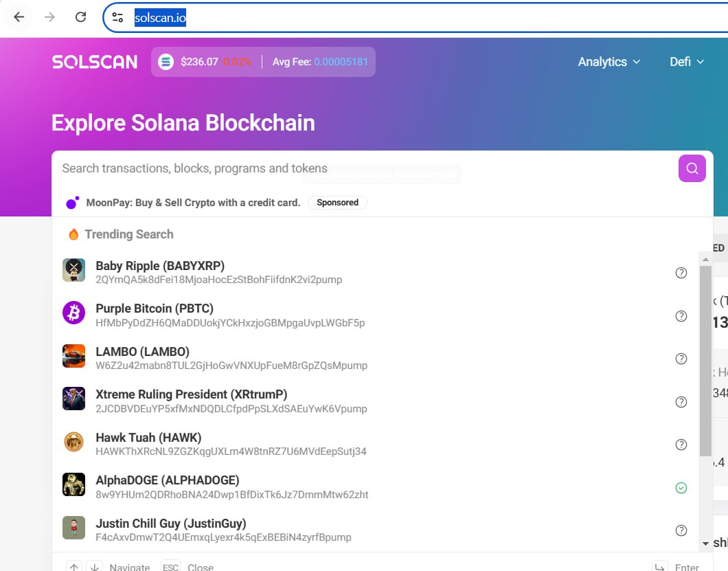Click the Enter key hint icon
Screen dimensions: 728x571
click(660, 567)
